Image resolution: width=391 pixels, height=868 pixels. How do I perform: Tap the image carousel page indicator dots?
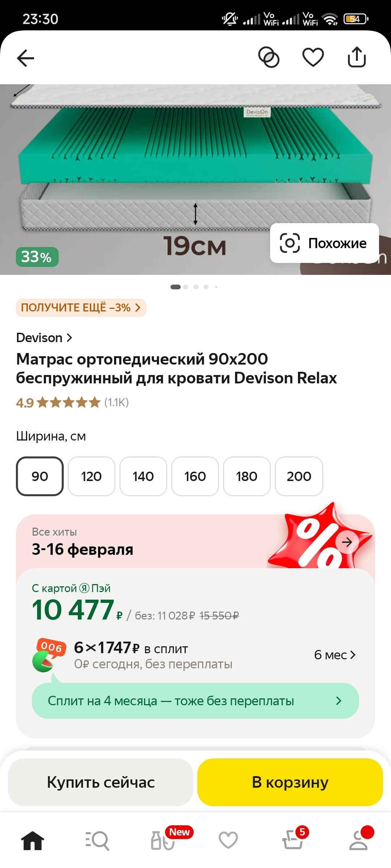tap(194, 287)
